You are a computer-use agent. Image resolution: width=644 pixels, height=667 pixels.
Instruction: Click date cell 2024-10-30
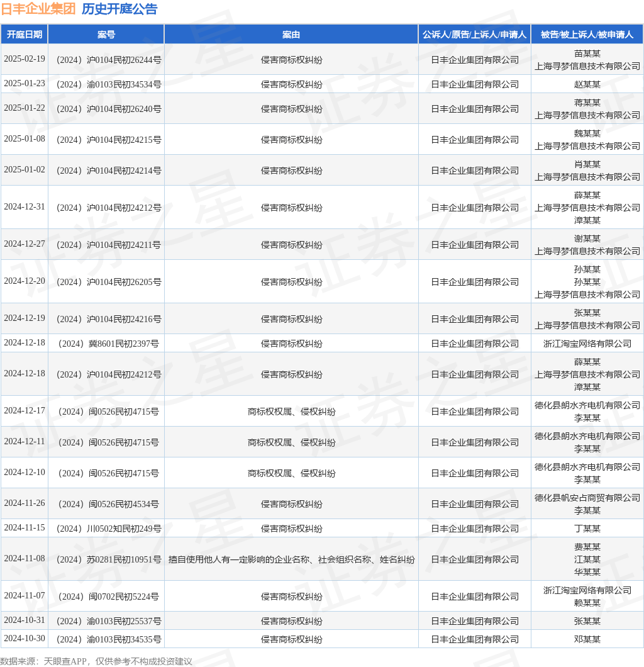[x=25, y=638]
